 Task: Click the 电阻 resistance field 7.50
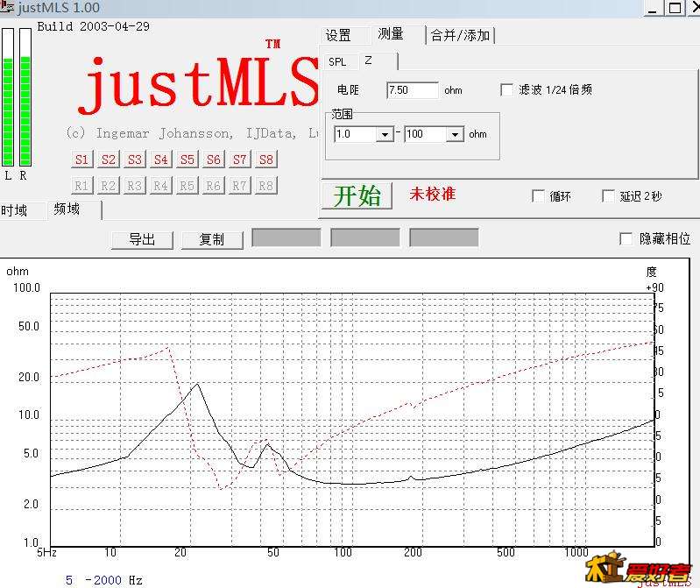[412, 90]
